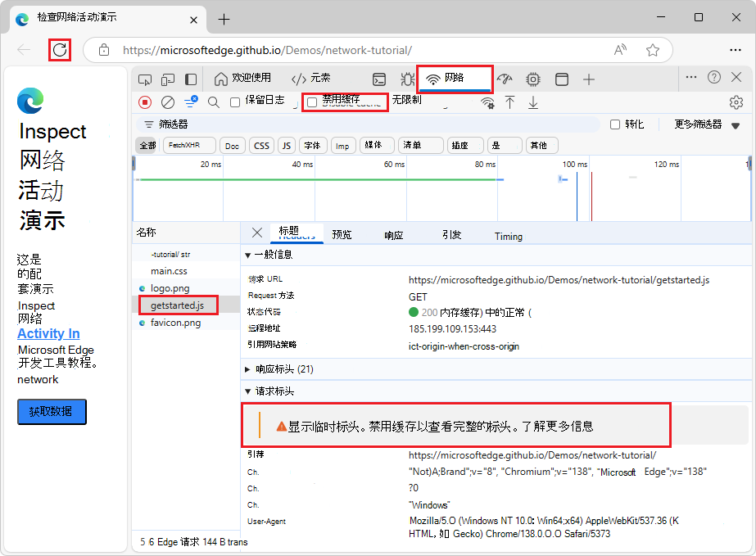756x556 pixels.
Task: Toggle the 保留日志 checkbox
Action: click(x=236, y=102)
